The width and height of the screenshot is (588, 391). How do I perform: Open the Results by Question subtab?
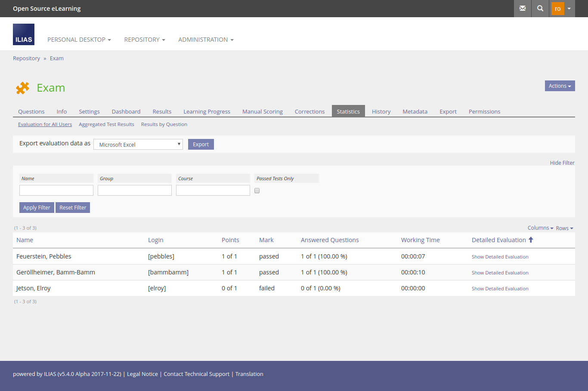click(x=164, y=124)
